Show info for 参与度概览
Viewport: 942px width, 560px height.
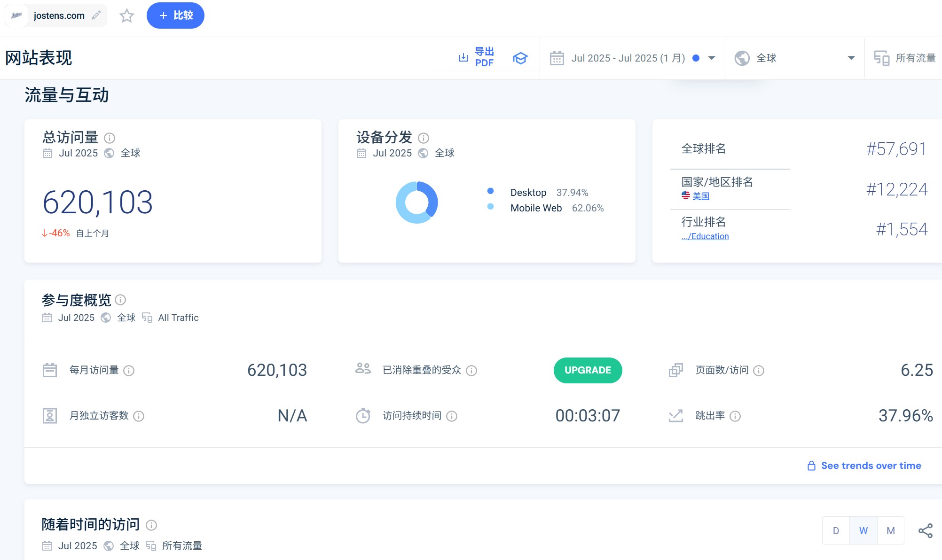pyautogui.click(x=120, y=300)
